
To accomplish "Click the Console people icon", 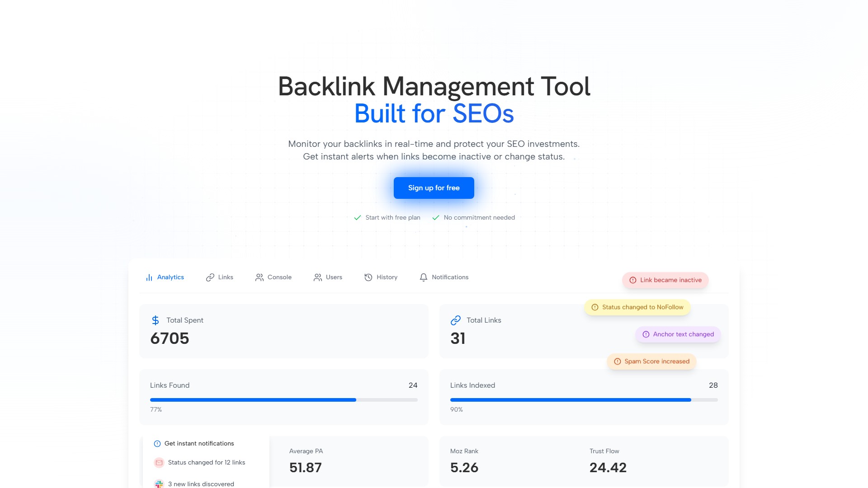I will click(259, 277).
